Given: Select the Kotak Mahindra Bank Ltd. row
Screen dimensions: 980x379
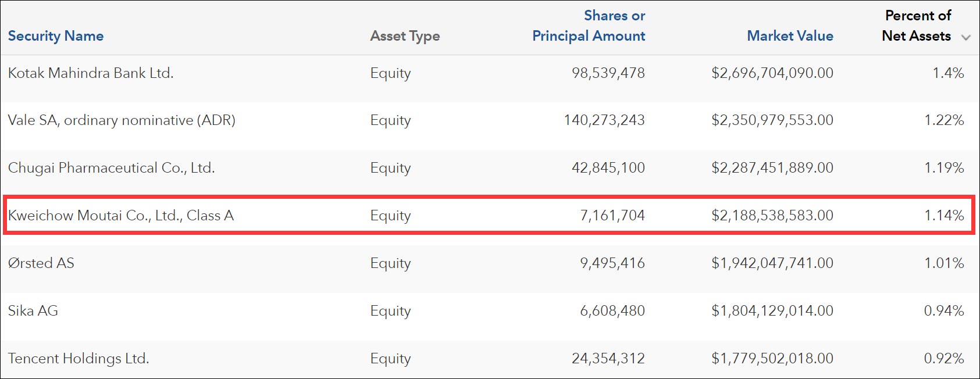Looking at the screenshot, I should (x=91, y=73).
